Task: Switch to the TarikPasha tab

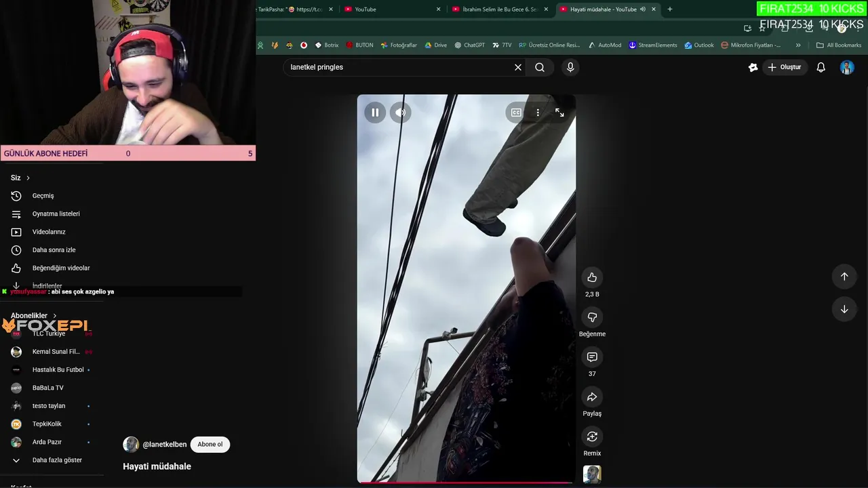Action: (x=293, y=9)
